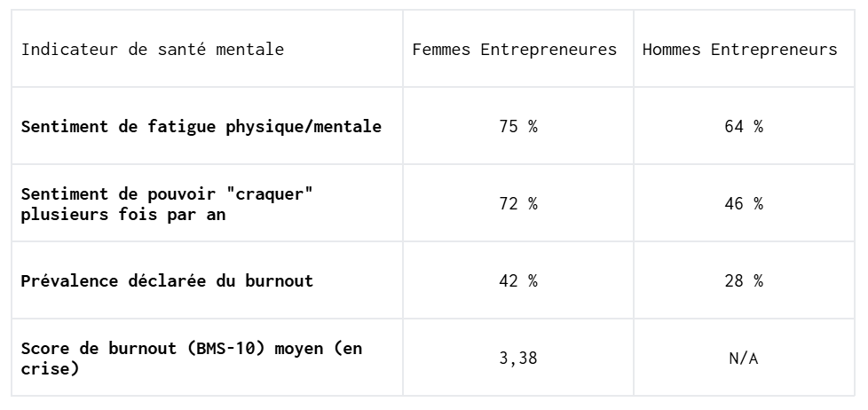Click the "Sentiment de fatigue physique/mentale" row label
The width and height of the screenshot is (868, 410).
(201, 126)
